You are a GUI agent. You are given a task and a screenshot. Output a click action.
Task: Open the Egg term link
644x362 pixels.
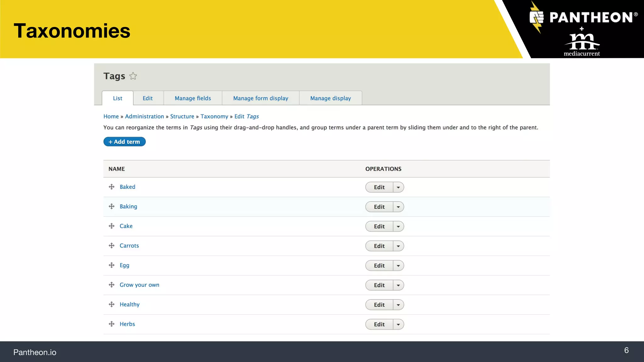click(125, 265)
